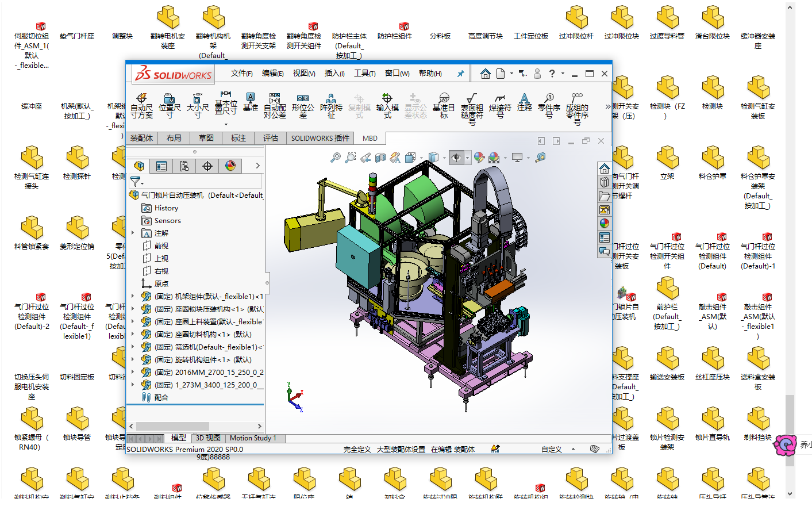Expand the 座圈上料装置 component node
The image size is (812, 510).
[133, 321]
